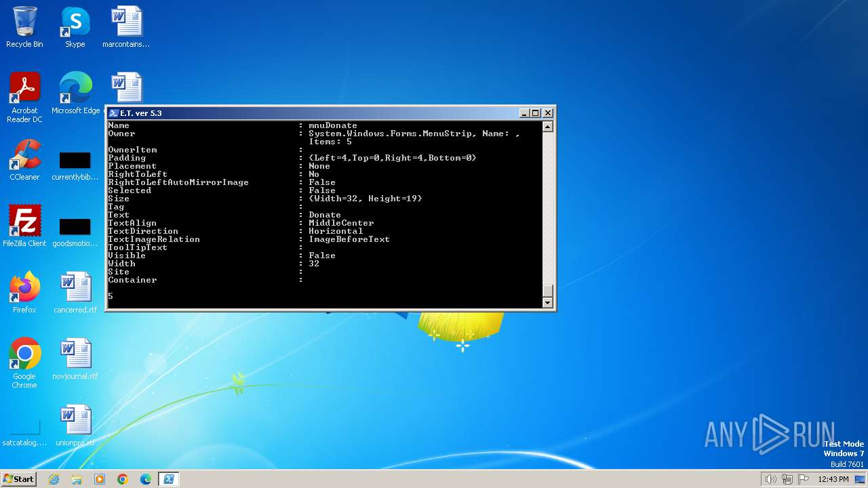This screenshot has width=868, height=488.
Task: Click the 'Items: 5' console text
Action: 330,142
